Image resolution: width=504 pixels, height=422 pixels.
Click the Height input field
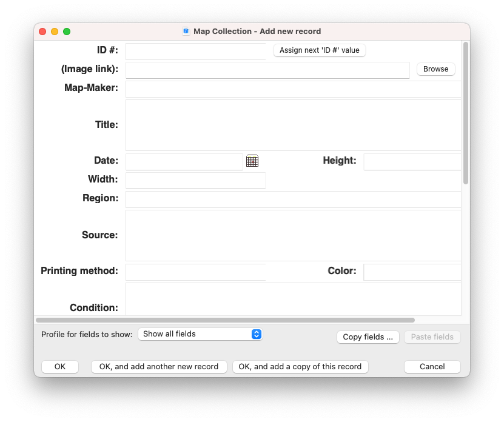[412, 161]
